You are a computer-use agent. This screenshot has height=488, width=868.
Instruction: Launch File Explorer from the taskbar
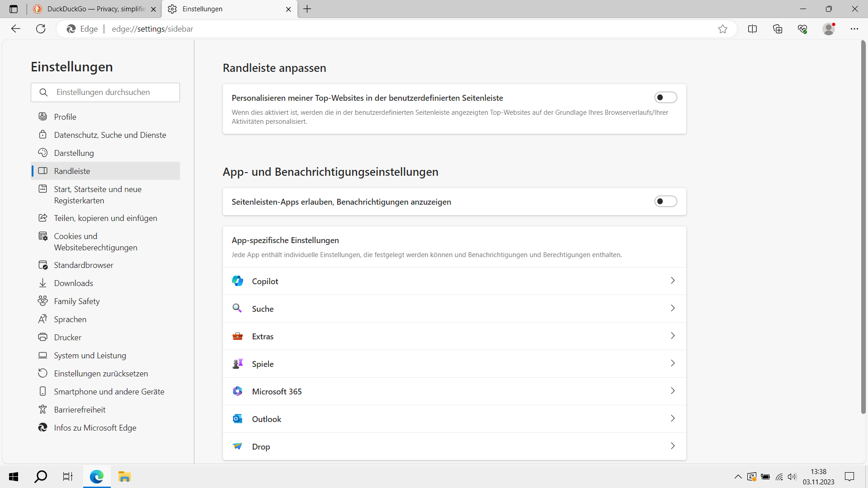124,477
